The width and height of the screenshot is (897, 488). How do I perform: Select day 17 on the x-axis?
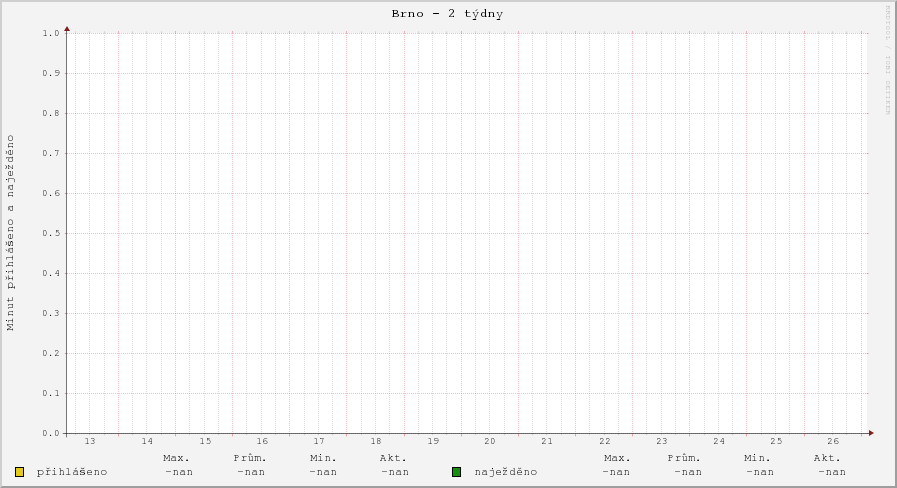click(319, 441)
